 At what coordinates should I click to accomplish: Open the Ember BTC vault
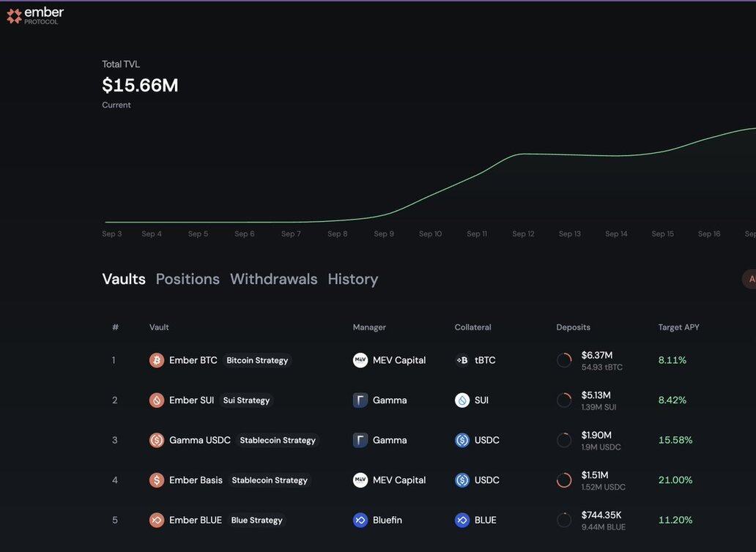[x=193, y=360]
